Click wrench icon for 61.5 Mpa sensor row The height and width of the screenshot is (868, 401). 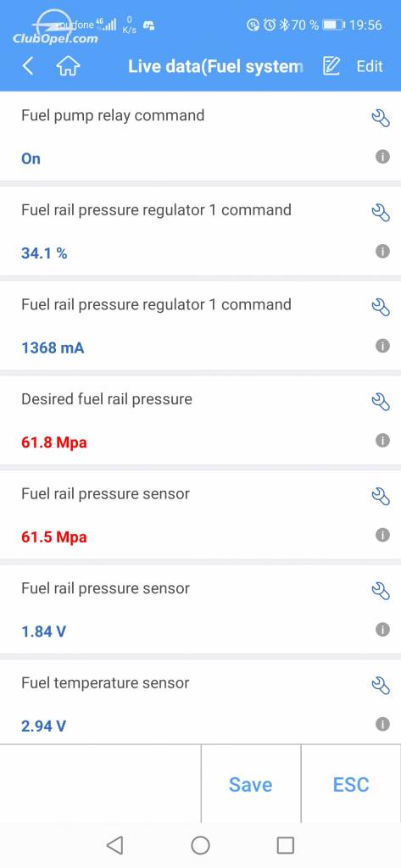pos(381,496)
